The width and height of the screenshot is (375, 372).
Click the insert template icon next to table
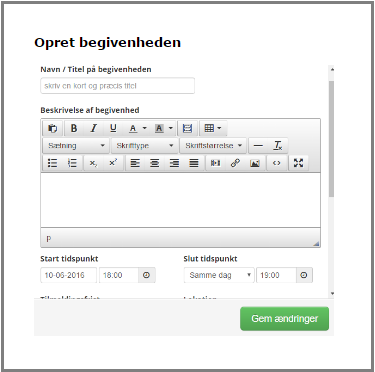click(188, 128)
